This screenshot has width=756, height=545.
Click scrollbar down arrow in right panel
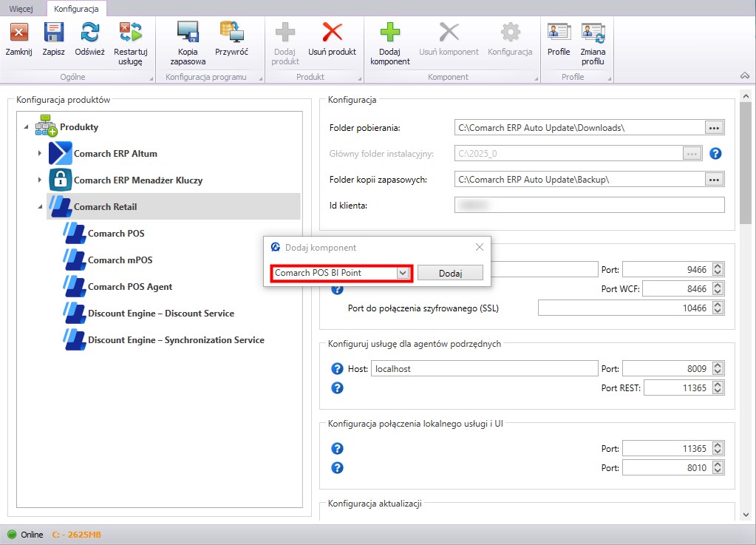click(746, 514)
